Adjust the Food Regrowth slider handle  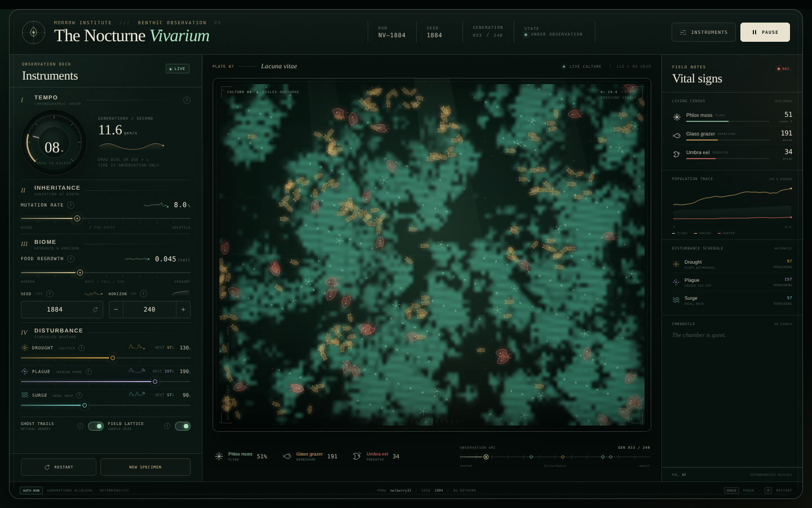pyautogui.click(x=80, y=273)
